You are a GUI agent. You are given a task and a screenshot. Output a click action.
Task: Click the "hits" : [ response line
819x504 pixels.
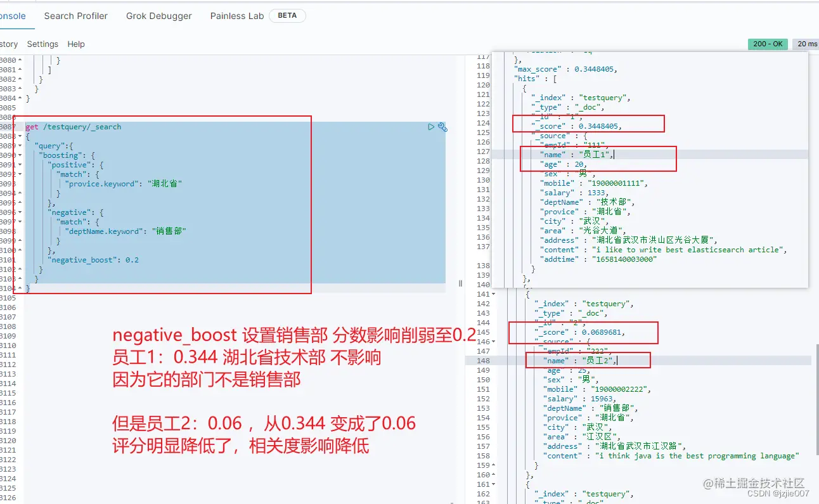(536, 79)
